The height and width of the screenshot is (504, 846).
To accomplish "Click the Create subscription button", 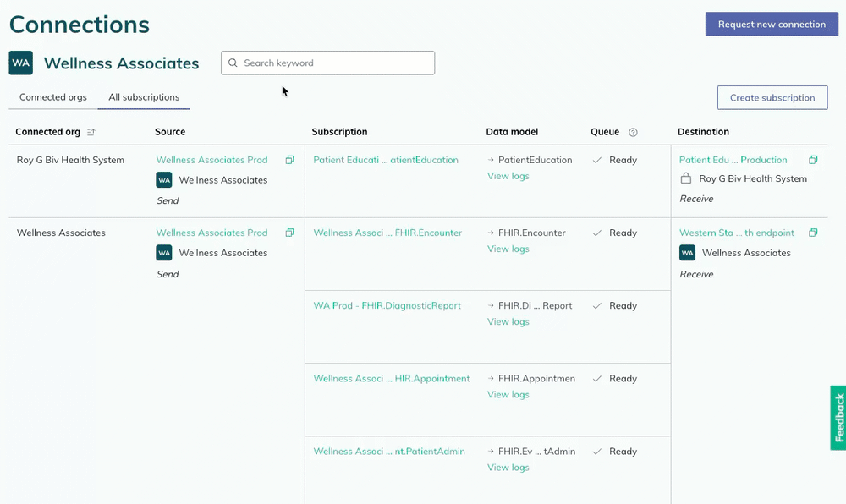I will 772,97.
